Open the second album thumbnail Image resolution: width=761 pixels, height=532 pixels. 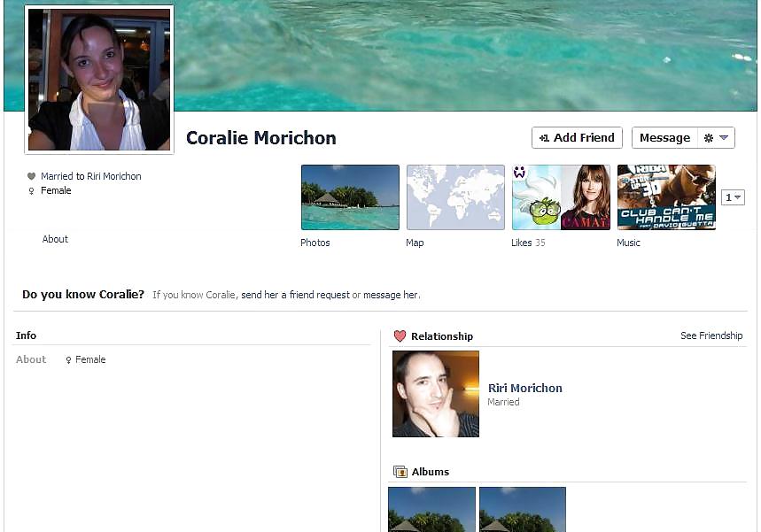pyautogui.click(x=522, y=509)
